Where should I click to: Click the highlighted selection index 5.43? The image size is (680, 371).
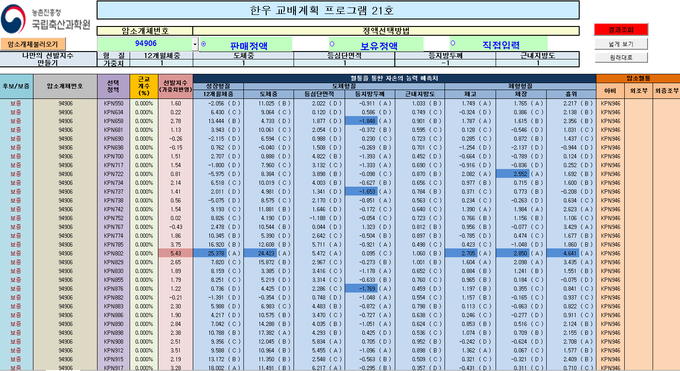176,253
